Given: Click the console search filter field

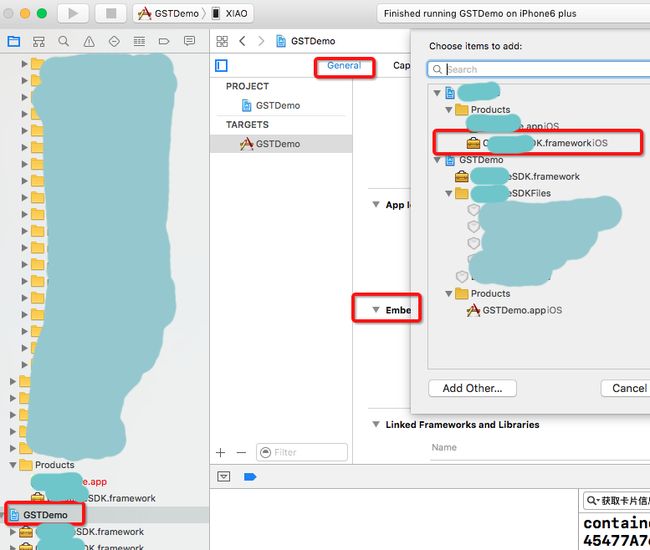Looking at the screenshot, I should (616, 501).
